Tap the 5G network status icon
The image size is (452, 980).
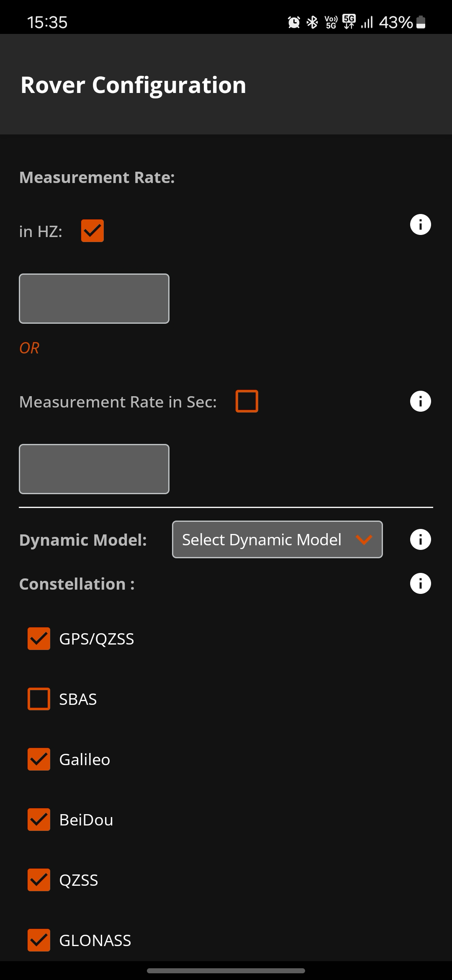pos(349,21)
